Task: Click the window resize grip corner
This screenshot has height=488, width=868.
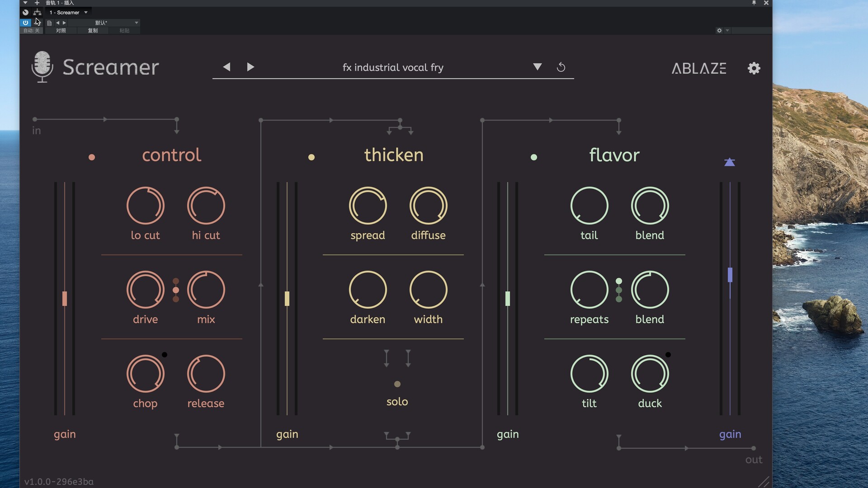Action: [x=764, y=482]
